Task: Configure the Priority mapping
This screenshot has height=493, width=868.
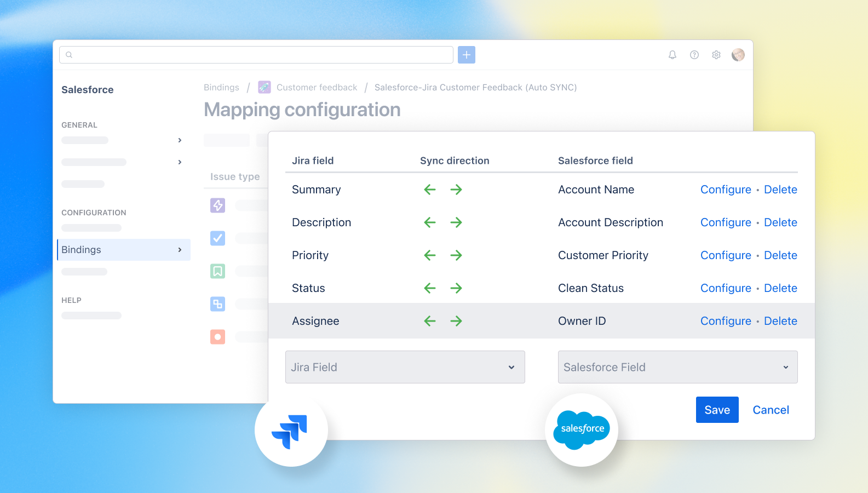Action: (726, 255)
